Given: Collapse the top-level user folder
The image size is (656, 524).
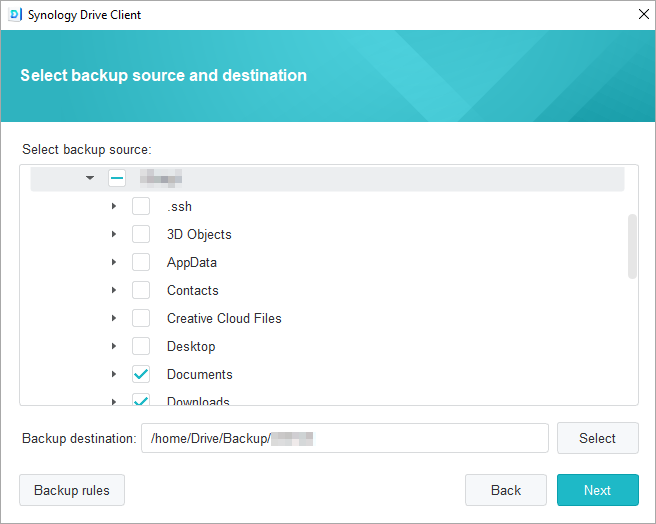Looking at the screenshot, I should pos(90,179).
